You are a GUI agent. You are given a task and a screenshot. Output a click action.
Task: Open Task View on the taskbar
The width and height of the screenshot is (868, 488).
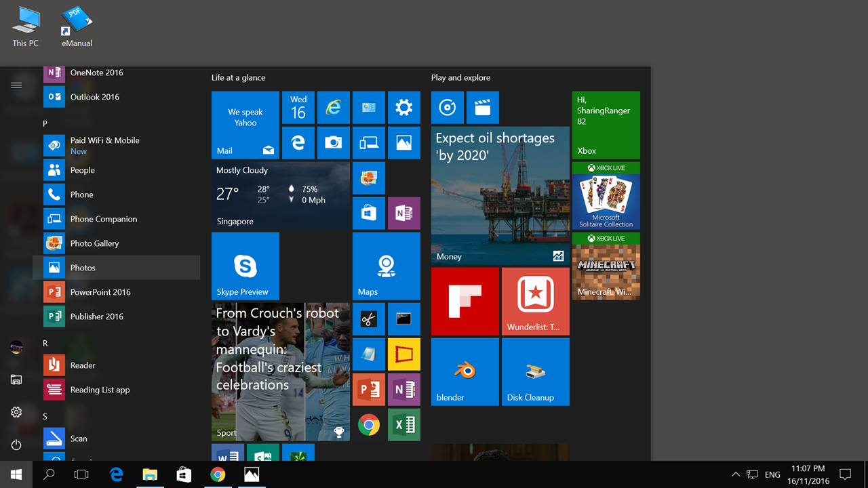[81, 474]
